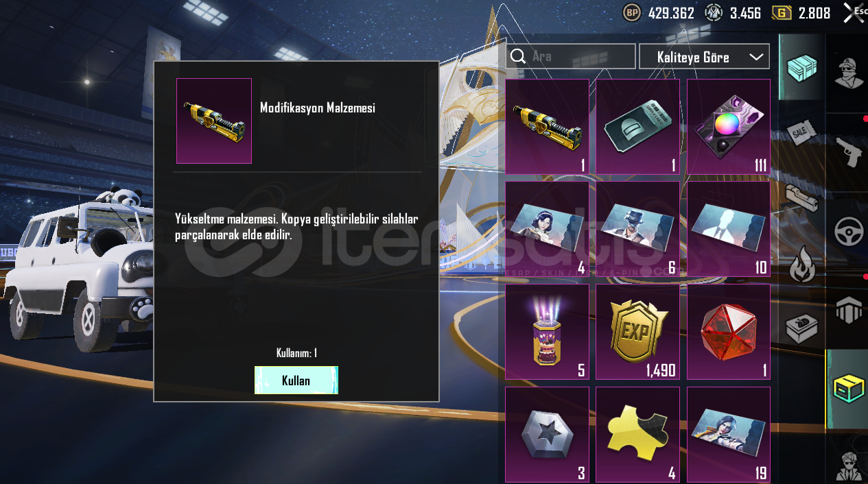This screenshot has height=484, width=868.
Task: Select the gold EXP badge item
Action: point(637,332)
